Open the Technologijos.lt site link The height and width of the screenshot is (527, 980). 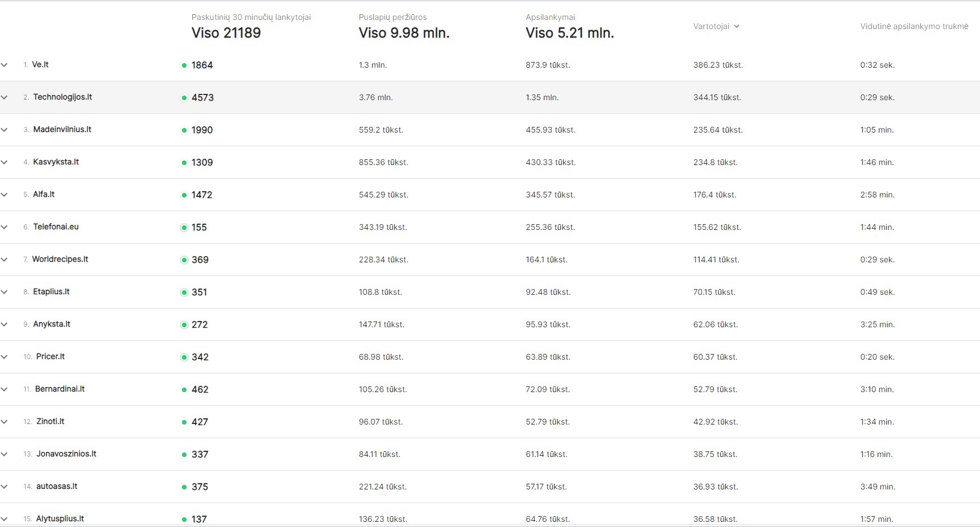coord(63,97)
